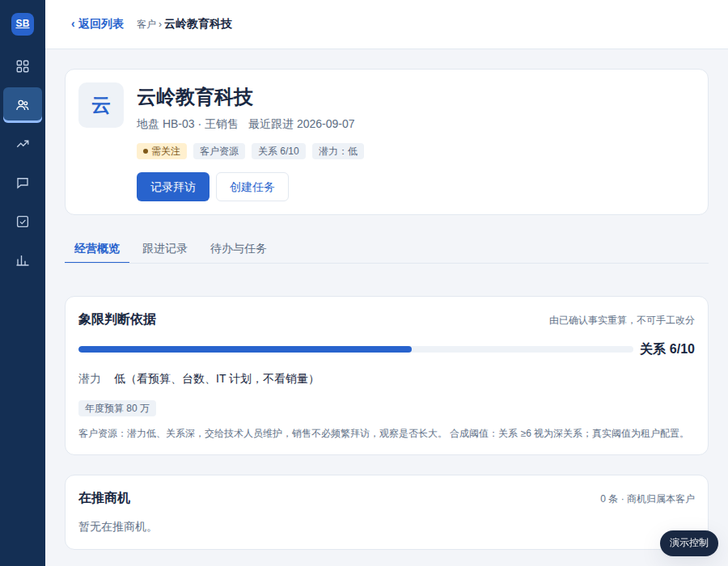The image size is (728, 566).
Task: Click the 创建任务 button
Action: (x=252, y=187)
